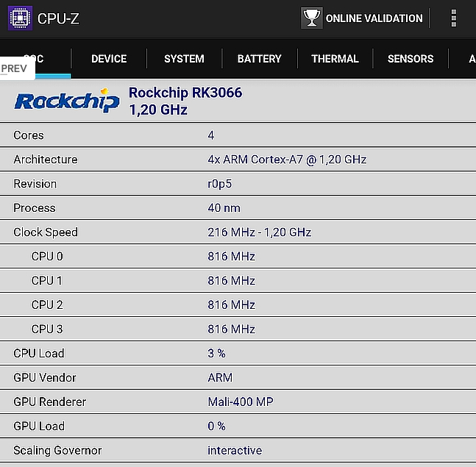Open the three-dot overflow menu

453,18
